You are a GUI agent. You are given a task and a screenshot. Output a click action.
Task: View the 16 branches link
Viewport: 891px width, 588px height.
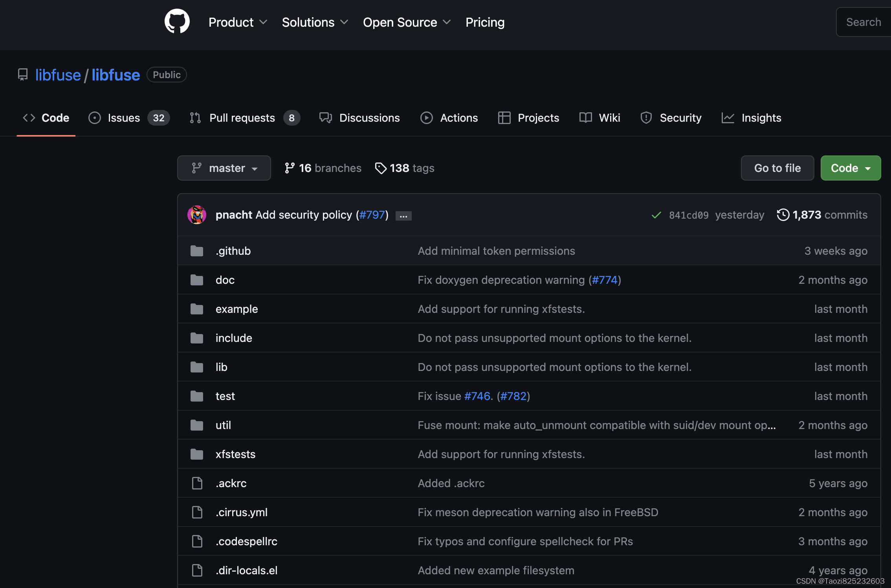[323, 168]
